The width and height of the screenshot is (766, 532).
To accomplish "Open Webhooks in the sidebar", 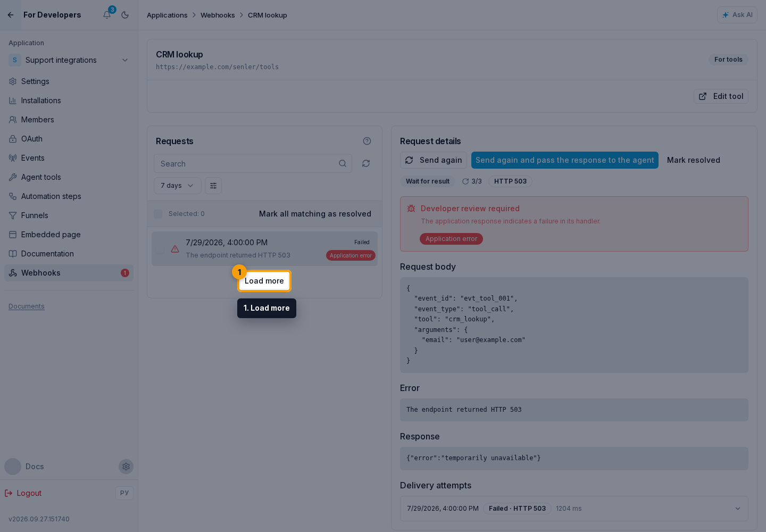I will (x=69, y=273).
